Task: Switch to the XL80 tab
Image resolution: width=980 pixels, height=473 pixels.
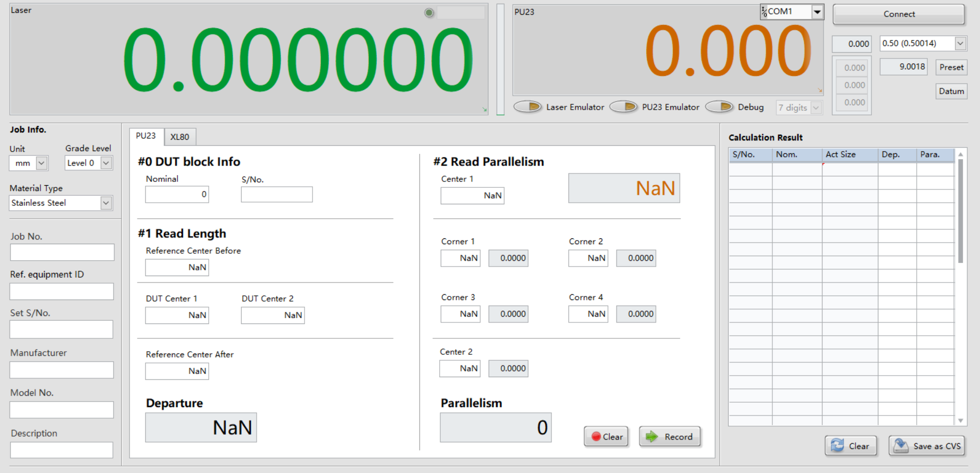Action: click(x=180, y=137)
